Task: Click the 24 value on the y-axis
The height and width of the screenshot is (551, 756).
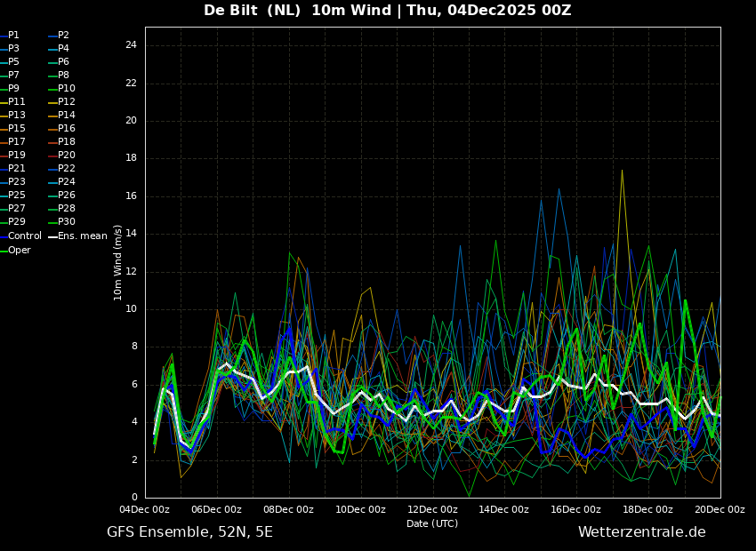Action: point(131,45)
